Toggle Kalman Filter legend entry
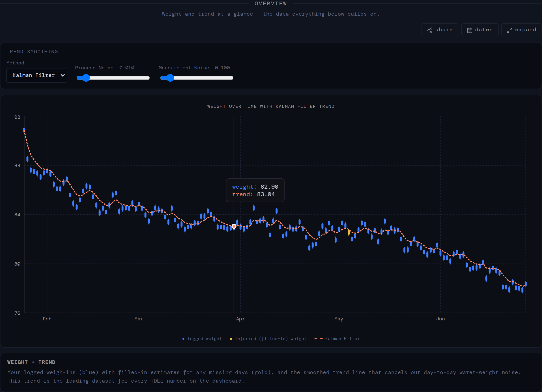 (x=337, y=339)
